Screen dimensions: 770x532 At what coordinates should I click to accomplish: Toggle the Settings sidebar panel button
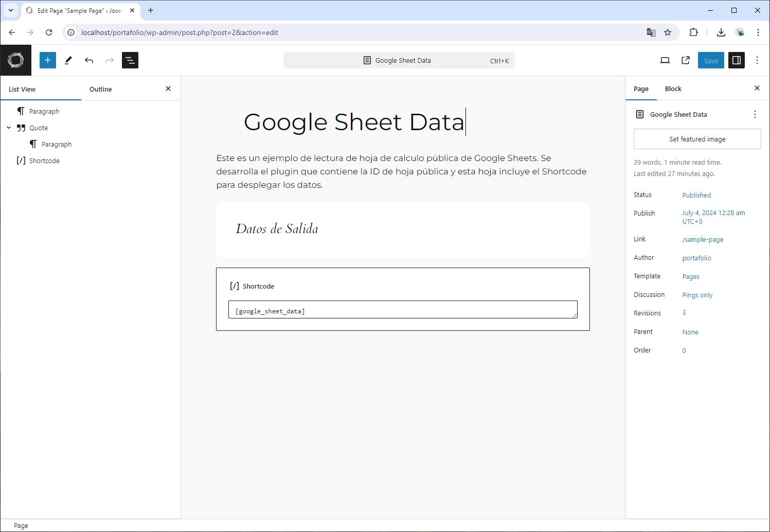click(x=737, y=60)
